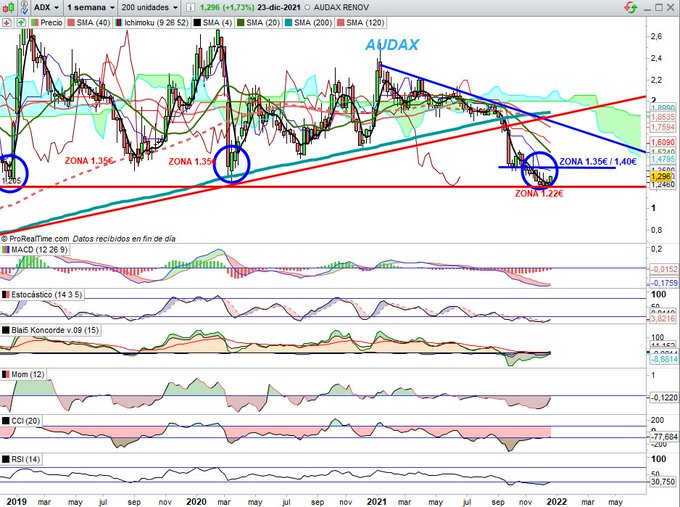Viewport: 680px width, 507px height.
Task: Click the 2020 year label on time axis
Action: tap(198, 502)
